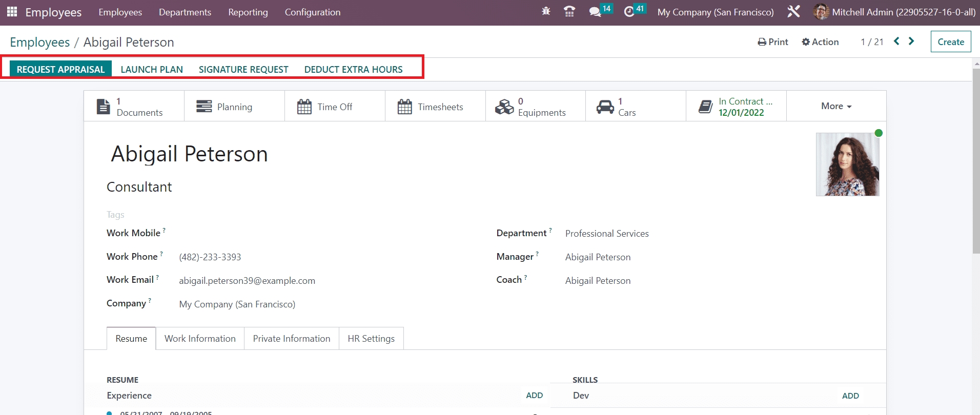Image resolution: width=980 pixels, height=415 pixels.
Task: Open the VoIP phone icon
Action: (569, 11)
